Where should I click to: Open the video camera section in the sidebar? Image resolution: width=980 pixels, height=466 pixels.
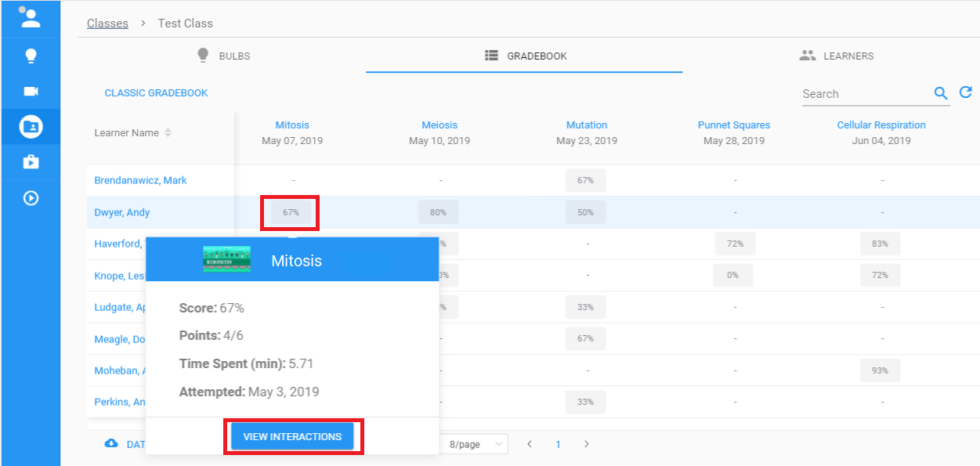tap(31, 91)
